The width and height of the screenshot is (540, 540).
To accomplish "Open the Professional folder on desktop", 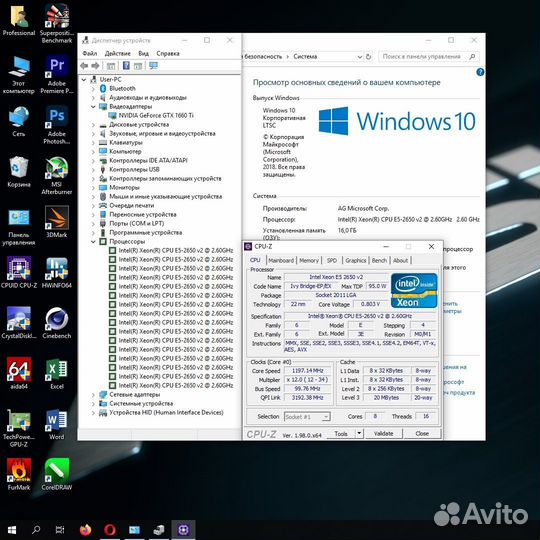I will coord(19,20).
